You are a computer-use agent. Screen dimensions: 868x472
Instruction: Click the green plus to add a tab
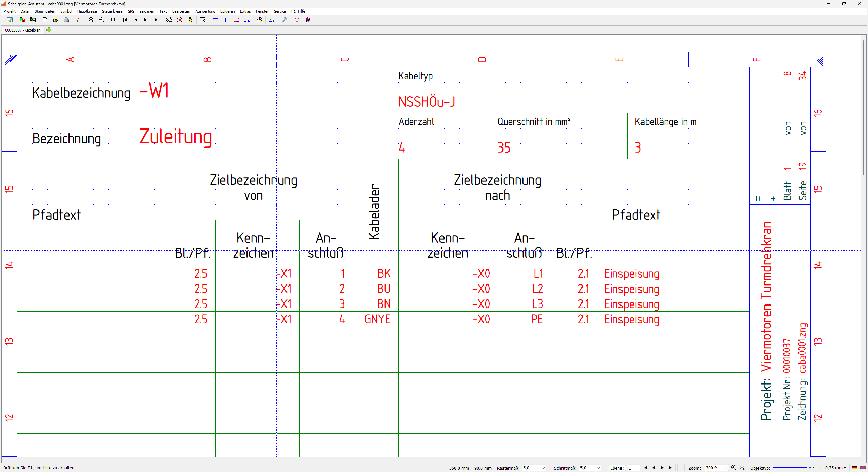(x=49, y=30)
